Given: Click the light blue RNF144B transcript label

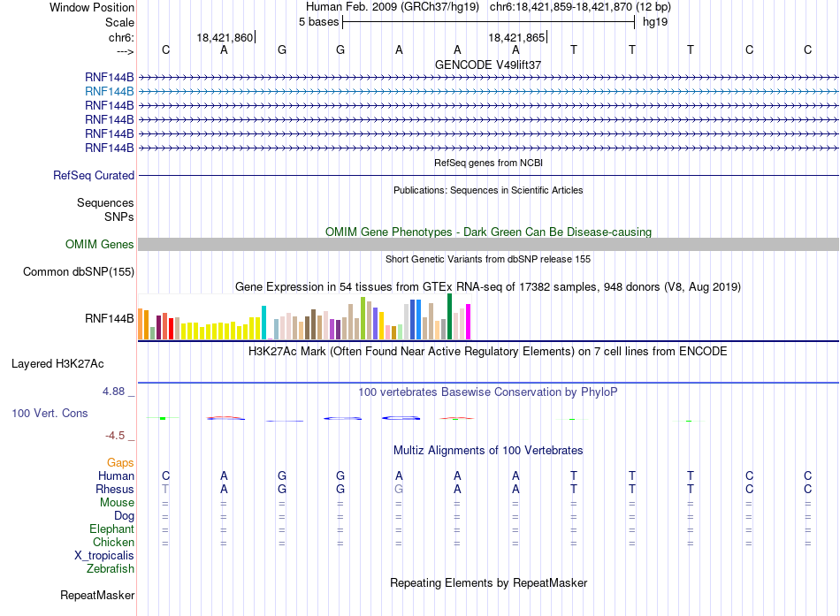Looking at the screenshot, I should pos(110,92).
